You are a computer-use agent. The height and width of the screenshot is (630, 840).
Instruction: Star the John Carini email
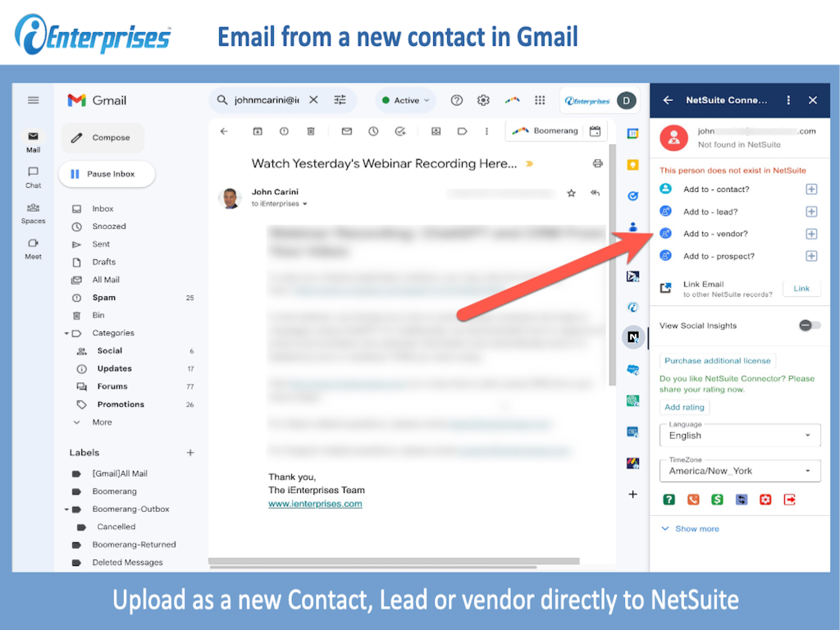pyautogui.click(x=571, y=193)
